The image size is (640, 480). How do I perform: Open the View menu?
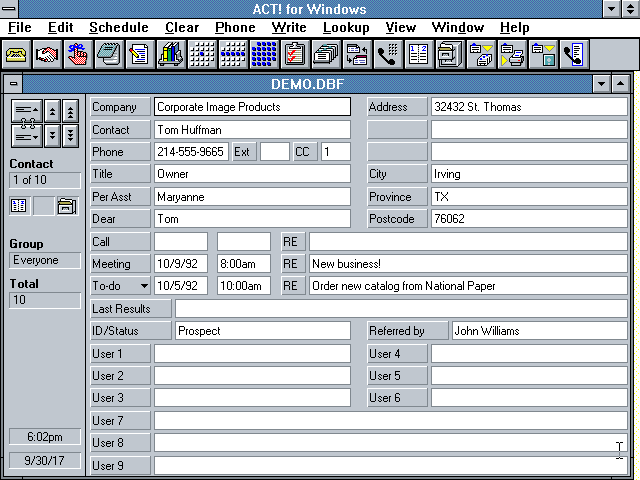[401, 27]
